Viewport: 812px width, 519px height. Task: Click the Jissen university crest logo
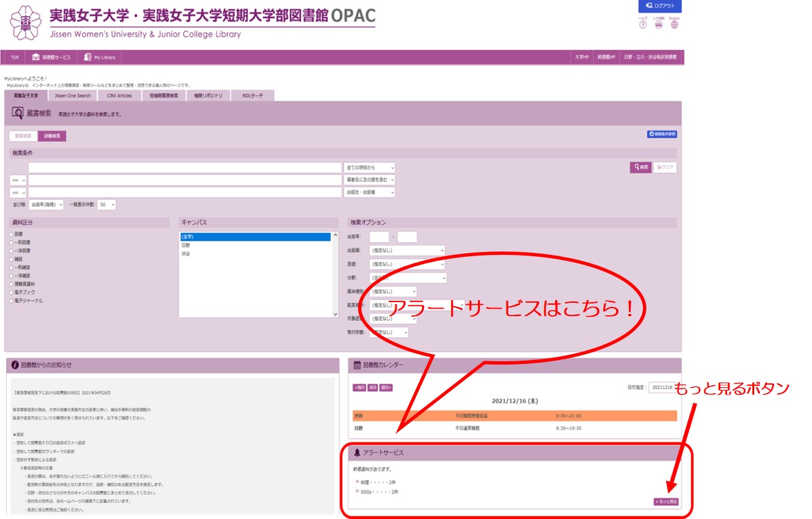tap(26, 23)
